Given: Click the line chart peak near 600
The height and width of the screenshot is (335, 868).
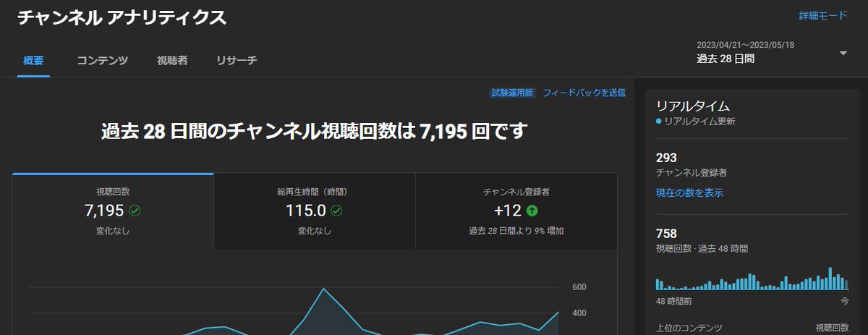Looking at the screenshot, I should [323, 289].
